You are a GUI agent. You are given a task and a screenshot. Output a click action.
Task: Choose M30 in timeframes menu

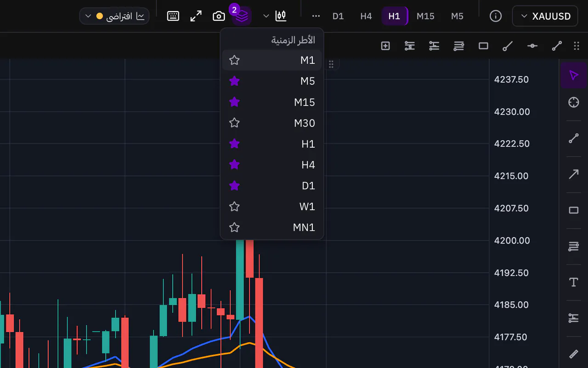click(x=272, y=123)
